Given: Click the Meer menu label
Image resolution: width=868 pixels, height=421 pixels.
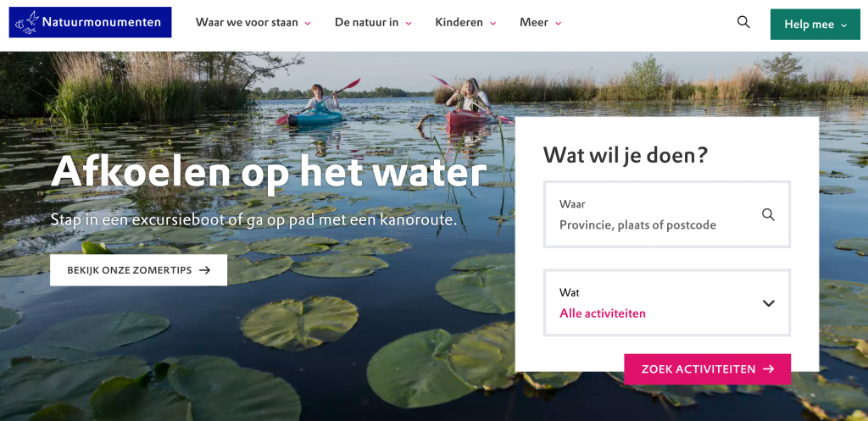Looking at the screenshot, I should (534, 23).
